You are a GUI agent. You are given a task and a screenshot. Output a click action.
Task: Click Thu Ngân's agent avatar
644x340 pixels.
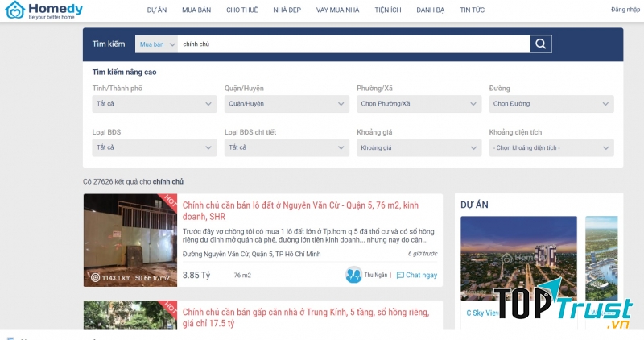click(x=353, y=275)
